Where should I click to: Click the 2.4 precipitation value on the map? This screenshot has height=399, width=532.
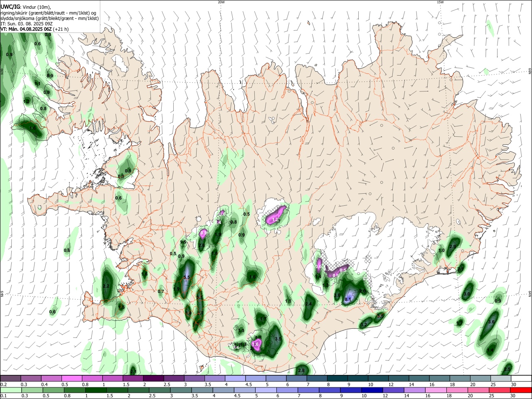pos(308,304)
